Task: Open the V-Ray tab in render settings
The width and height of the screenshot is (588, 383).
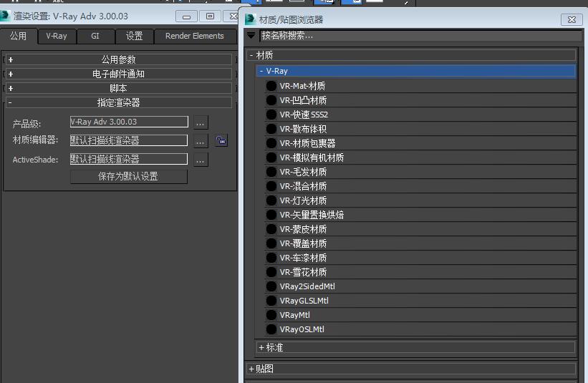Action: tap(57, 36)
